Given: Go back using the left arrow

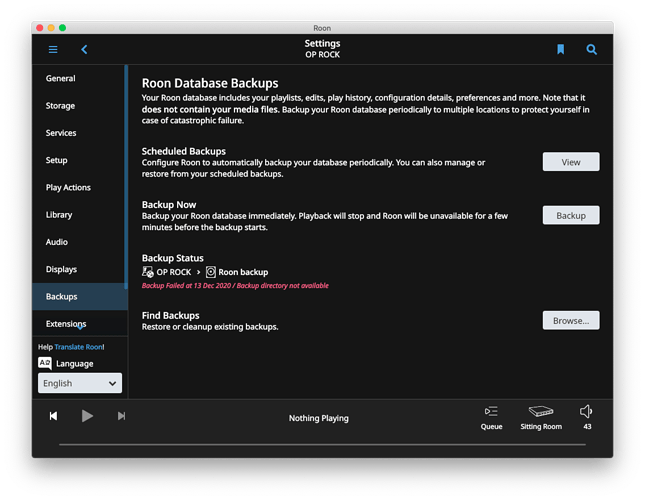Looking at the screenshot, I should (84, 50).
